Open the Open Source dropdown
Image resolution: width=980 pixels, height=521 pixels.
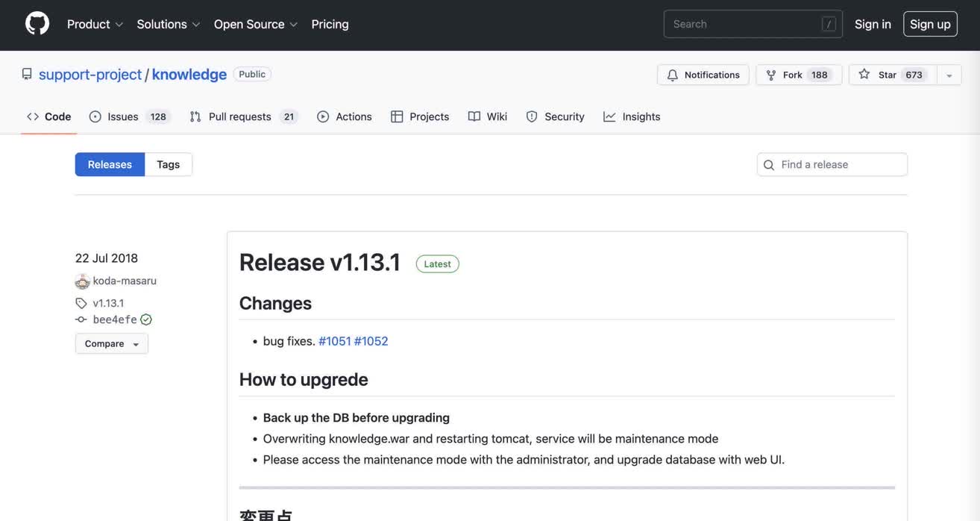(256, 24)
